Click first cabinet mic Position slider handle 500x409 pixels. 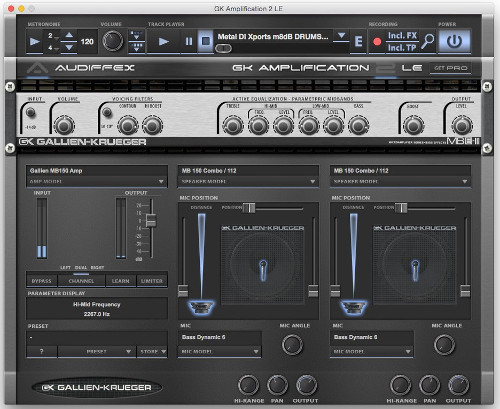[x=249, y=208]
